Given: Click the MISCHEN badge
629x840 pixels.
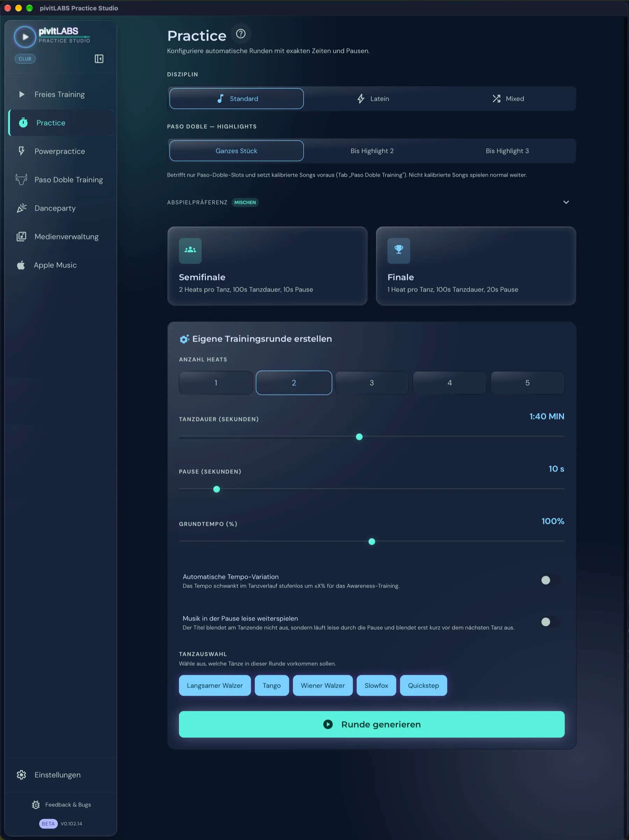Looking at the screenshot, I should (x=245, y=202).
